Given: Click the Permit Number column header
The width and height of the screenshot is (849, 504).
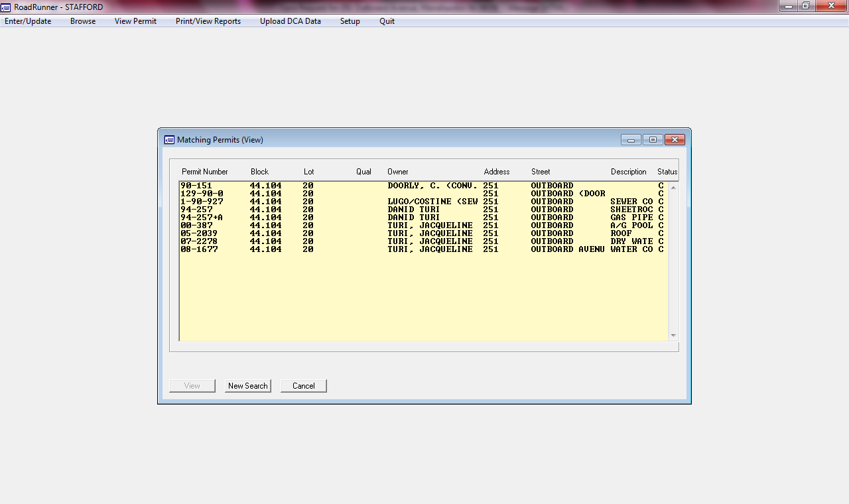Looking at the screenshot, I should [x=205, y=172].
